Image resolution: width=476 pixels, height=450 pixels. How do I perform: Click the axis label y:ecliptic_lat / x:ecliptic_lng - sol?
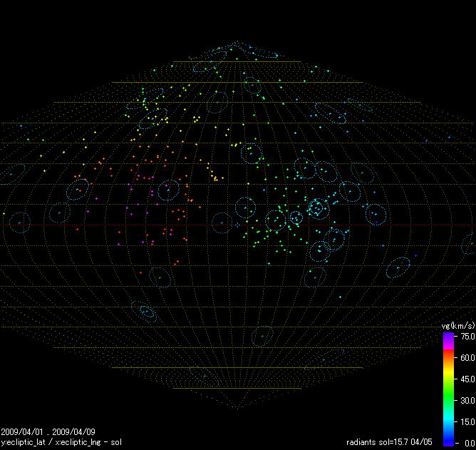[x=61, y=442]
